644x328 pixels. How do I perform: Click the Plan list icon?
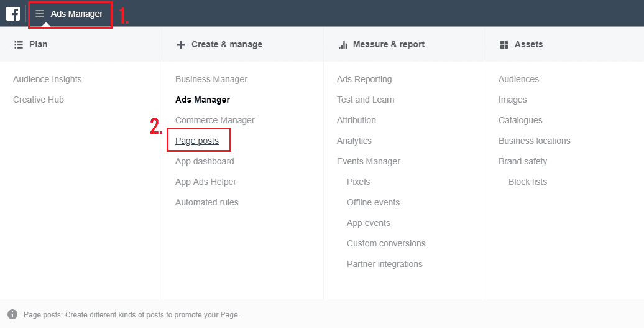coord(19,44)
